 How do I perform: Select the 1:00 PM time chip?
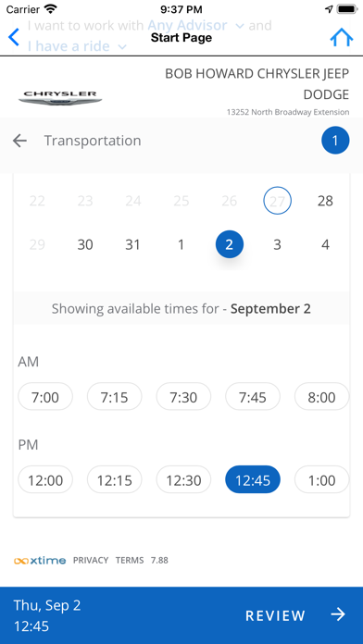(x=322, y=479)
